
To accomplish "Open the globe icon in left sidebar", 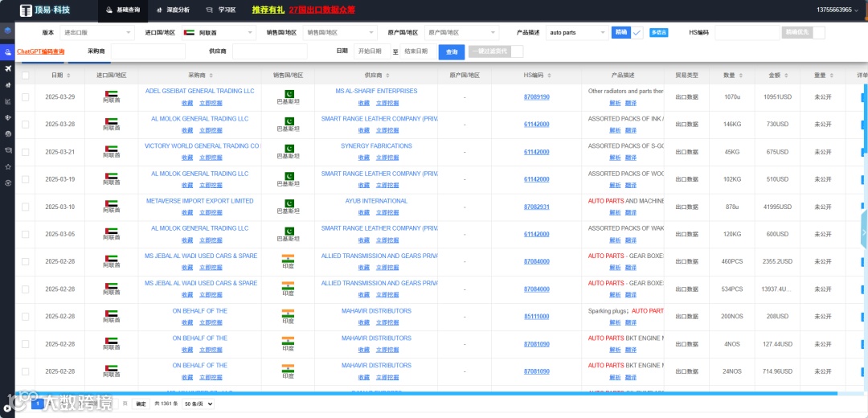I will tap(7, 134).
